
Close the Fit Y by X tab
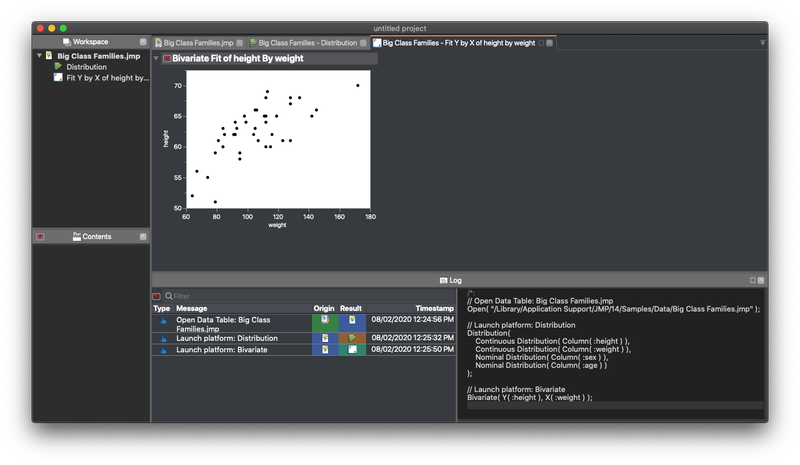click(x=549, y=43)
